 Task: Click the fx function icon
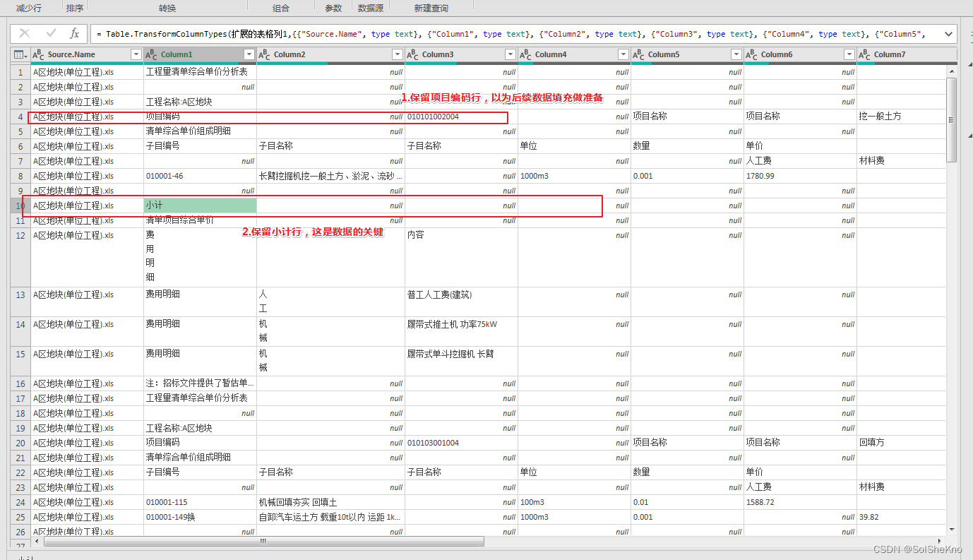click(x=74, y=33)
